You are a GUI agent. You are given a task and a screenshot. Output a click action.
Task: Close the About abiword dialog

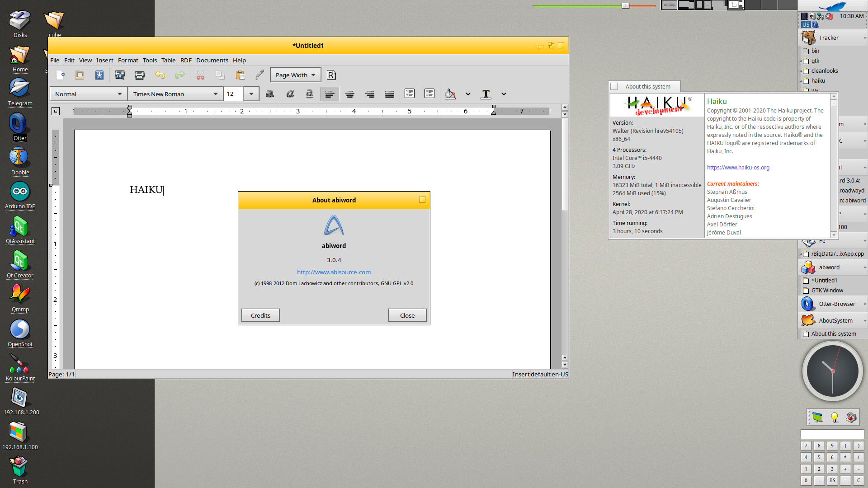pyautogui.click(x=407, y=315)
